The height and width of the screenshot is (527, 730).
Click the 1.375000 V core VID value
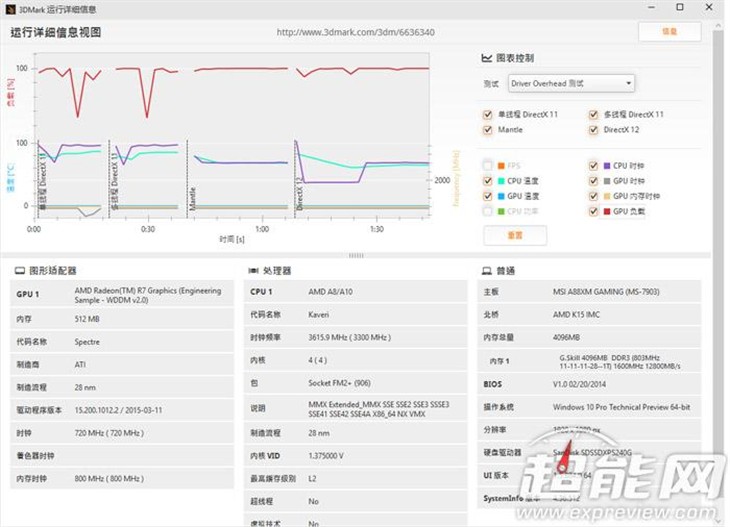click(x=326, y=456)
